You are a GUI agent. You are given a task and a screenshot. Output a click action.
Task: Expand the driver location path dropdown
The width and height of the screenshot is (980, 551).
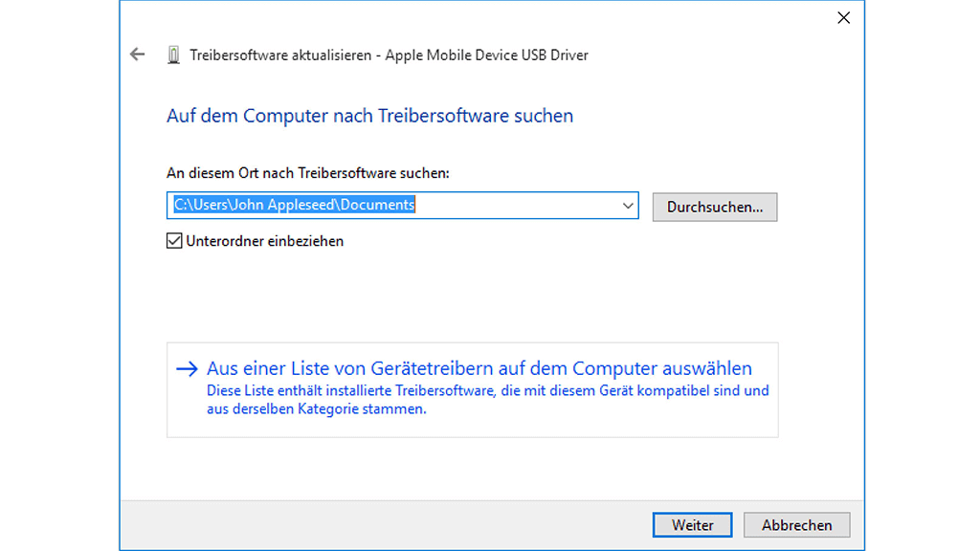pyautogui.click(x=628, y=206)
